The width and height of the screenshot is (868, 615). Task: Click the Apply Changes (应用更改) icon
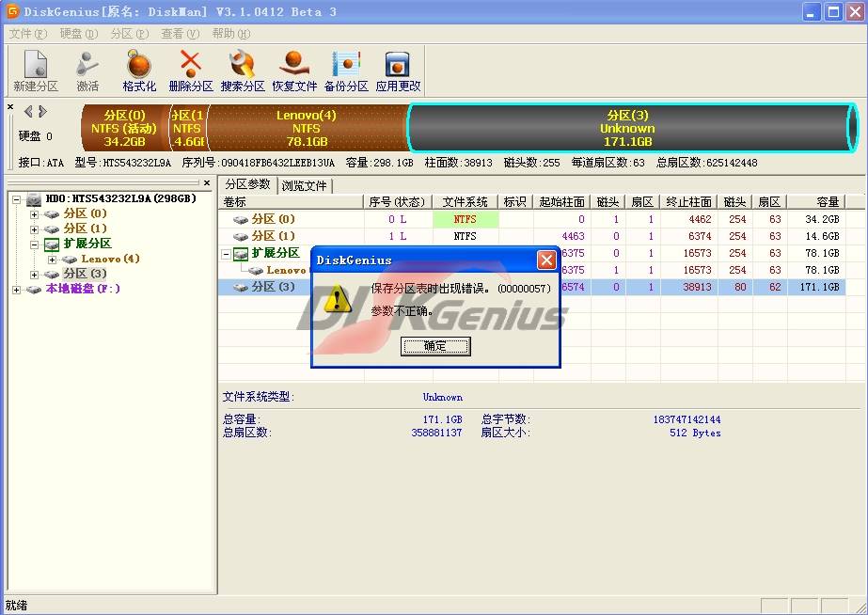[x=398, y=71]
